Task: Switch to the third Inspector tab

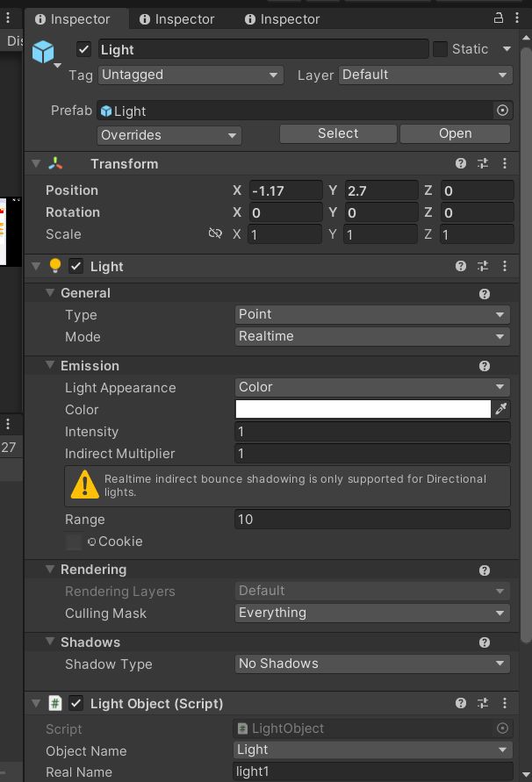Action: (282, 18)
